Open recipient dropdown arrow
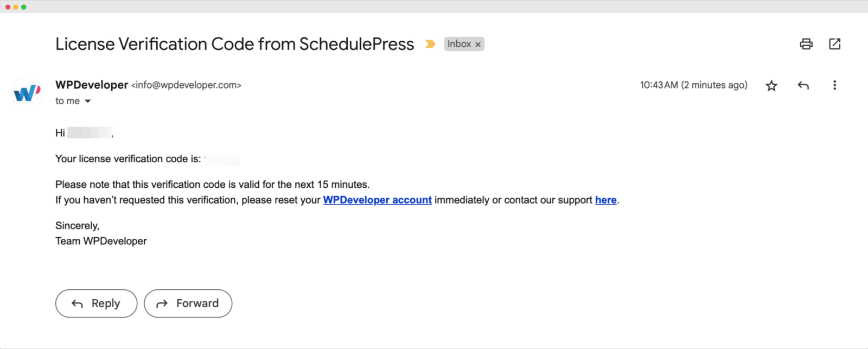This screenshot has height=349, width=868. 88,101
